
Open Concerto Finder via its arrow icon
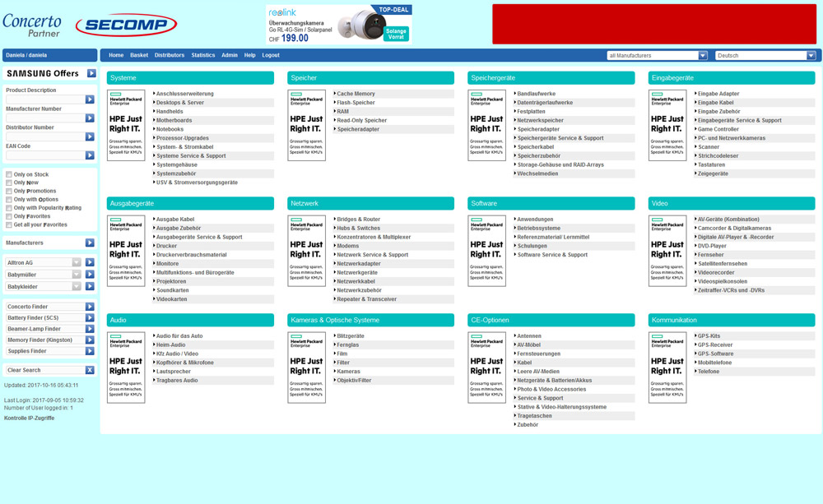[x=90, y=307]
